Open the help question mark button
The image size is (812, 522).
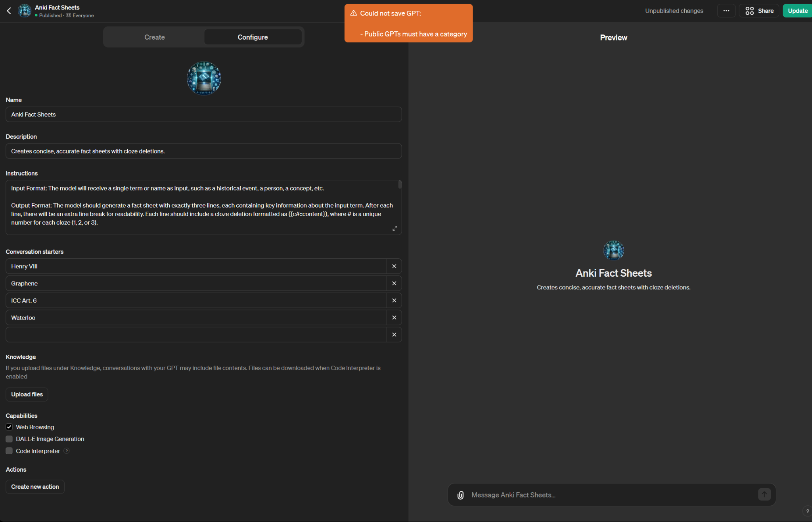[x=808, y=511]
